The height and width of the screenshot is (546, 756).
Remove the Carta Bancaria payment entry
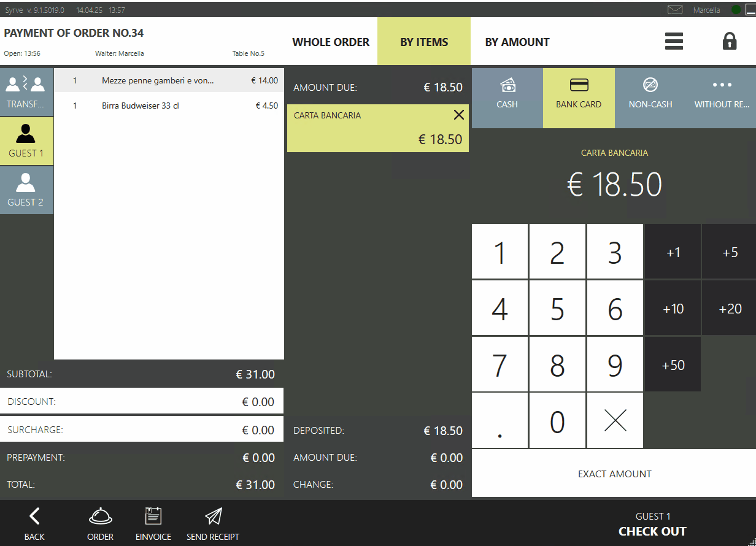pos(458,115)
